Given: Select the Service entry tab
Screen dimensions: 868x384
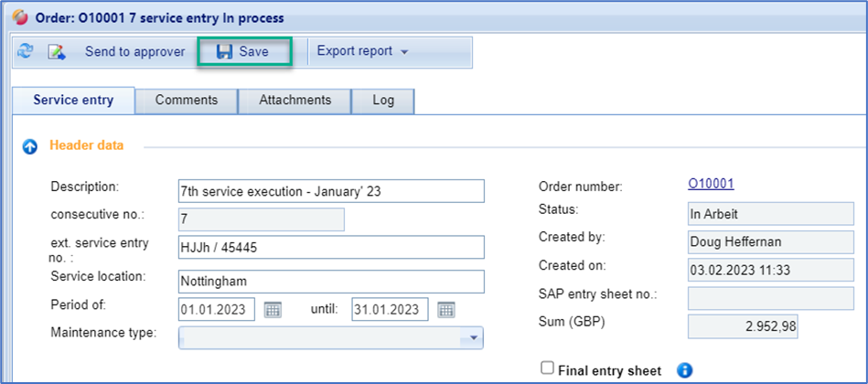Looking at the screenshot, I should tap(73, 101).
